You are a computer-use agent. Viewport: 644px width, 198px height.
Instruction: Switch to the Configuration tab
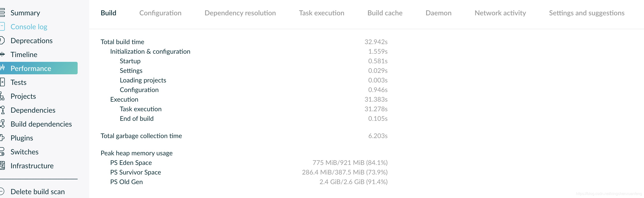160,13
